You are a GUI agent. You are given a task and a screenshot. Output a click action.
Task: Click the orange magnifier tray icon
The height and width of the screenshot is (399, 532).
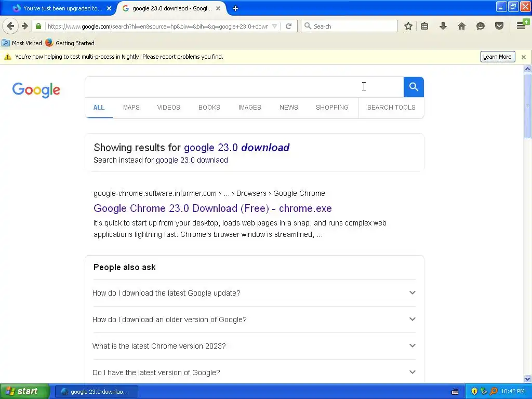(x=494, y=392)
